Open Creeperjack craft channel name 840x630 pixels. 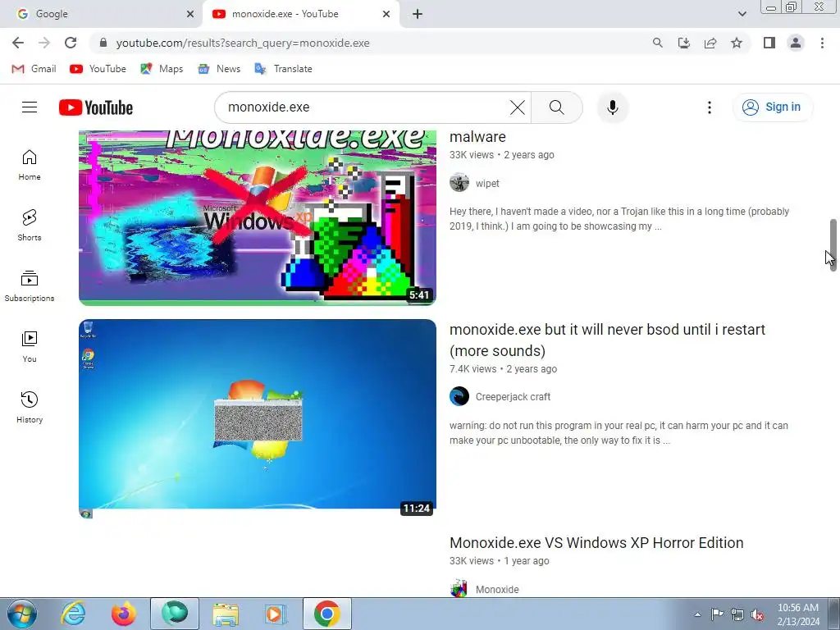tap(513, 397)
